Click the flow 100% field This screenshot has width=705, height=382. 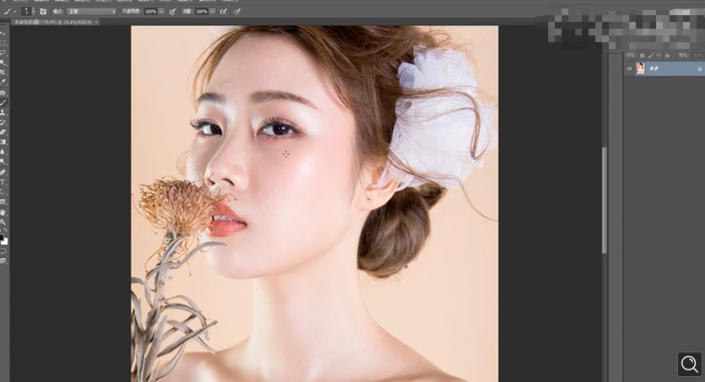(x=201, y=11)
